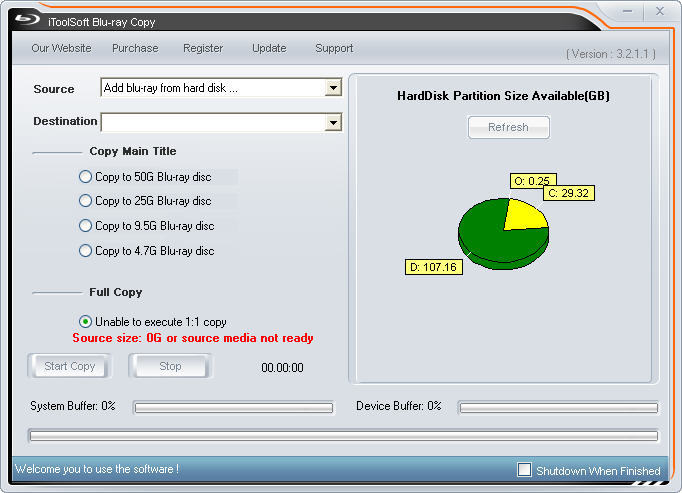
Task: Click the 'Device Buffer: 0%' label
Action: coord(399,406)
